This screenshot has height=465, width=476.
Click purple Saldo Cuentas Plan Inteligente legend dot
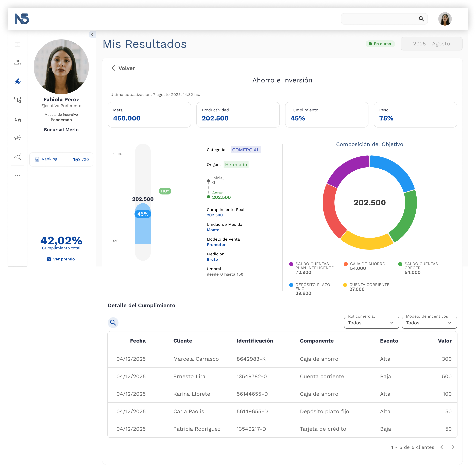[x=291, y=264]
